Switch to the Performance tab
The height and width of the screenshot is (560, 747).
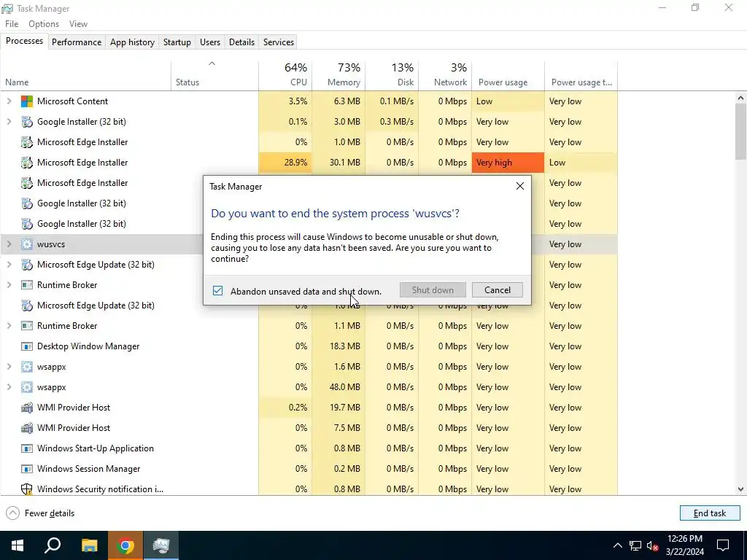coord(77,42)
